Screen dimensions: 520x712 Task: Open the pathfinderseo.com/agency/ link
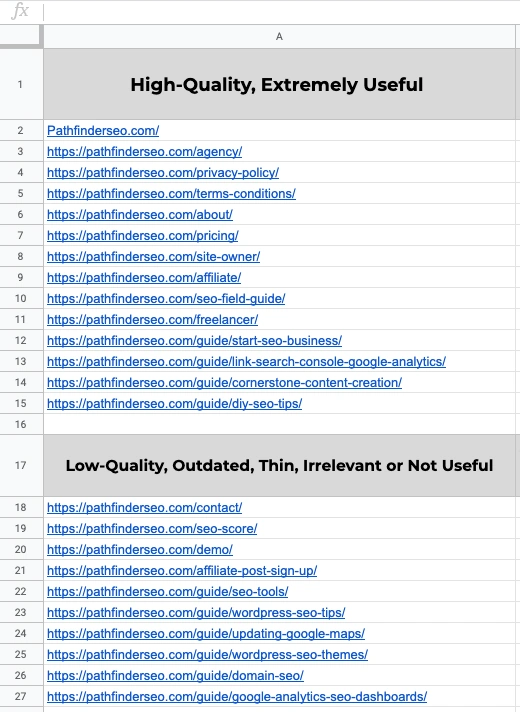[x=144, y=152]
